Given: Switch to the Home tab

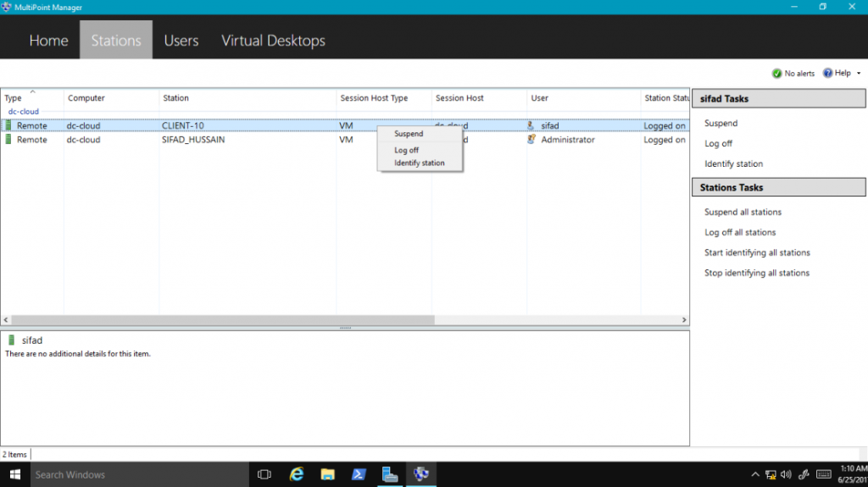Looking at the screenshot, I should 48,41.
